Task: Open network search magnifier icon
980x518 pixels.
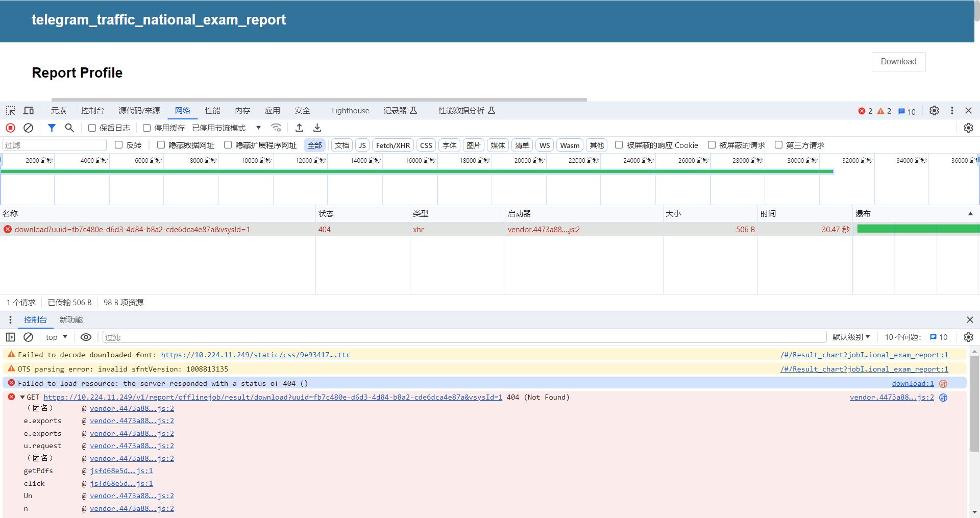Action: tap(69, 128)
